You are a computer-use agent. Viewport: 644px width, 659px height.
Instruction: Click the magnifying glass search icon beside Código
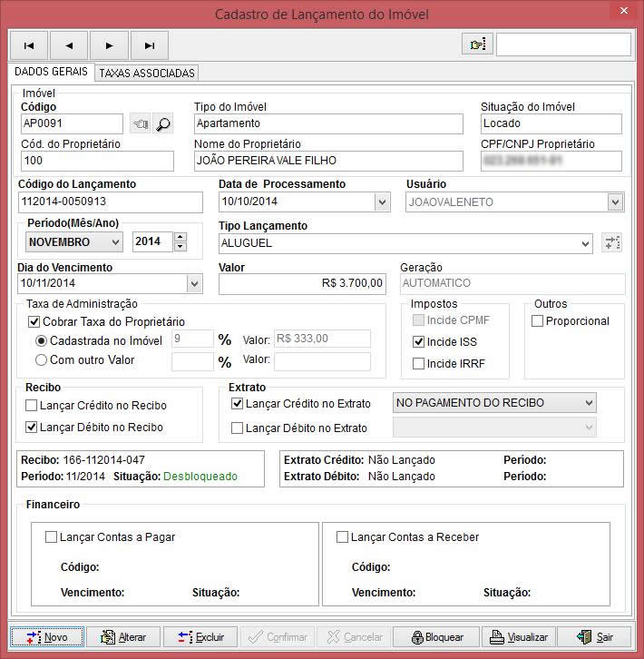(163, 124)
